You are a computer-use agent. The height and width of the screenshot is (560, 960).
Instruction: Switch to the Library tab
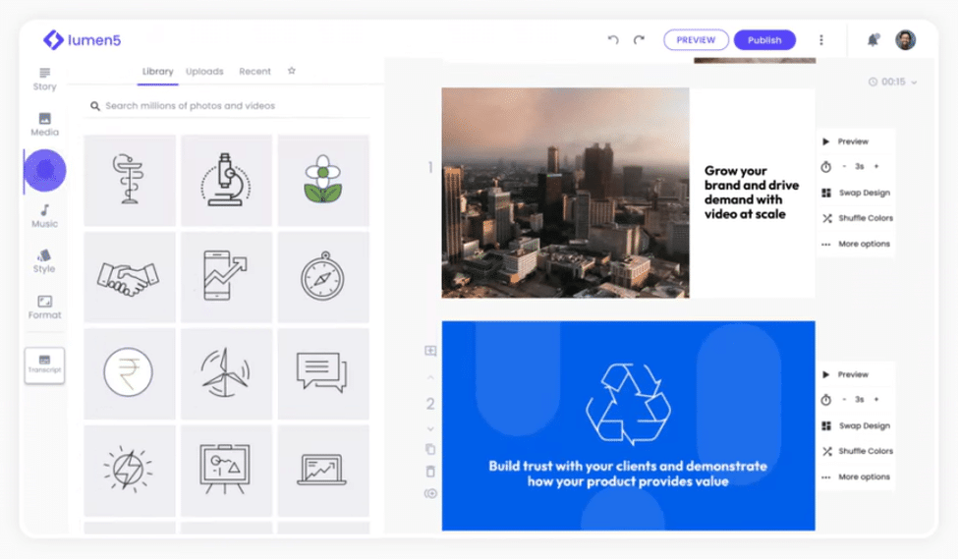[x=158, y=72]
